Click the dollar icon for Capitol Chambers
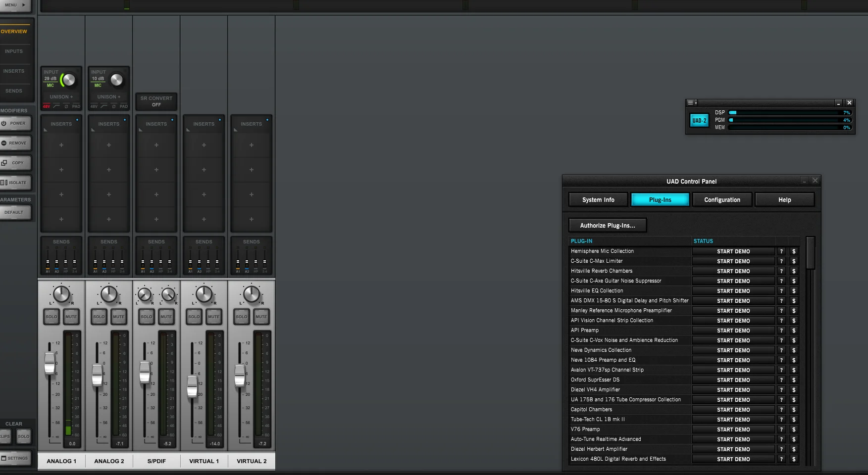The width and height of the screenshot is (868, 475). (x=794, y=410)
